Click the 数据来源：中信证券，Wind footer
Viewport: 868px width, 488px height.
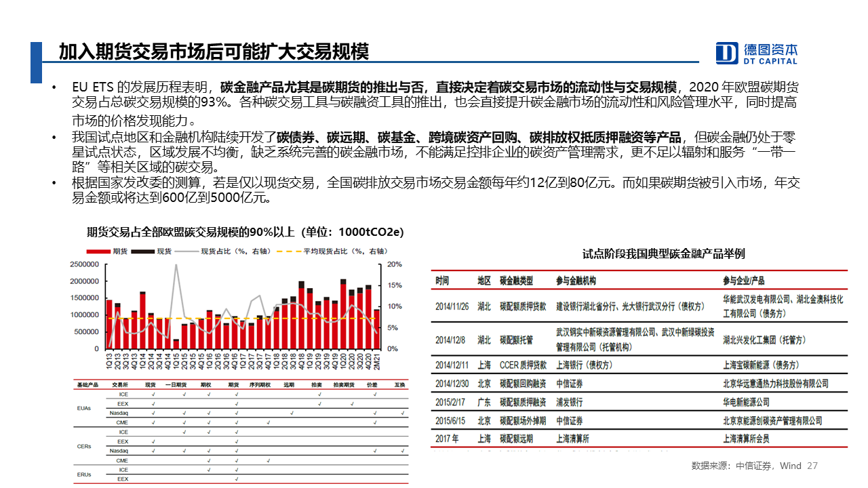click(746, 466)
